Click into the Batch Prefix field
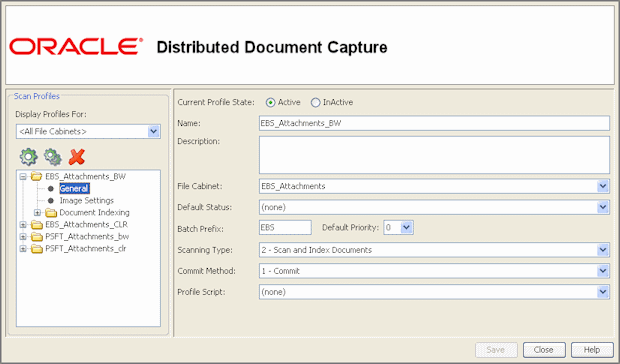Screen dimensions: 620x364 [x=285, y=228]
